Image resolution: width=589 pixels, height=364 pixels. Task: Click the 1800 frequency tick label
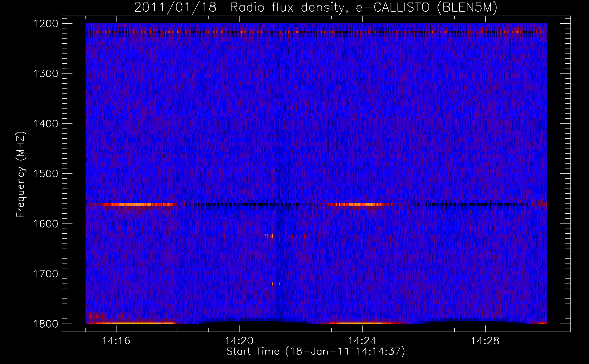[x=46, y=324]
